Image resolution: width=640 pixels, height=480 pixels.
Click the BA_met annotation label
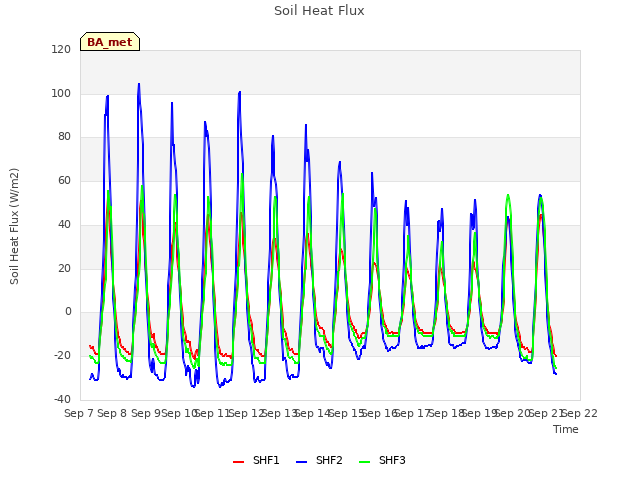pyautogui.click(x=110, y=42)
